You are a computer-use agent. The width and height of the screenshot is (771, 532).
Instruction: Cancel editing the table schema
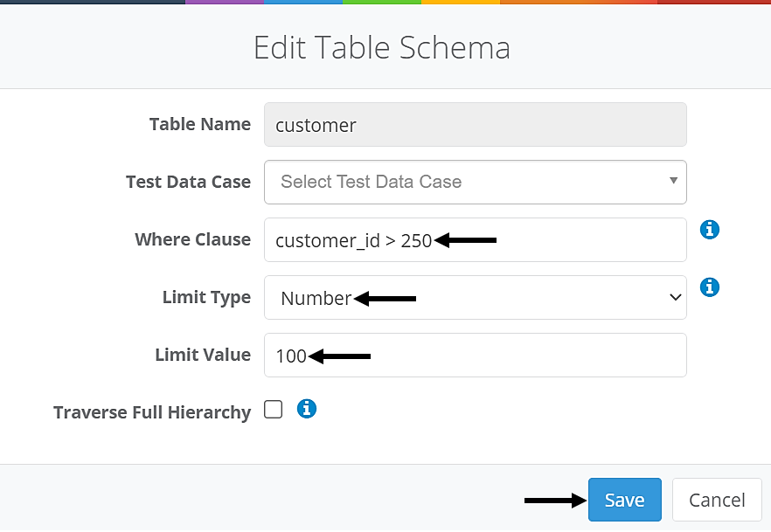pyautogui.click(x=717, y=500)
